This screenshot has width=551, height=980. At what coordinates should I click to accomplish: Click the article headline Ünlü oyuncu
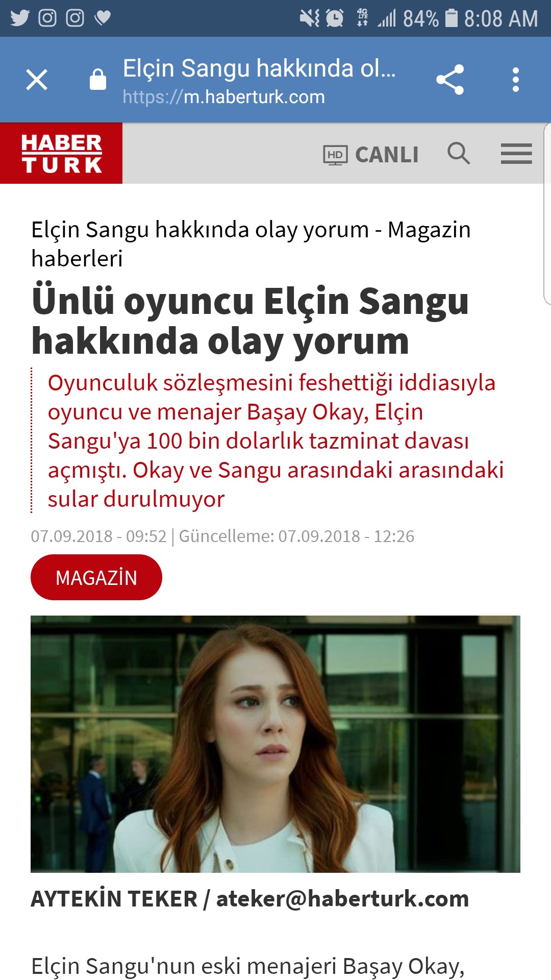(250, 321)
